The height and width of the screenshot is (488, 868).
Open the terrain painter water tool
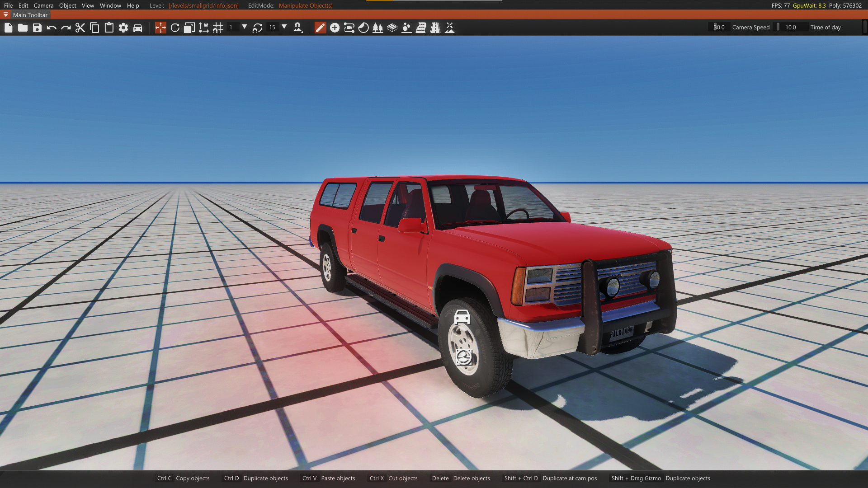click(x=421, y=28)
